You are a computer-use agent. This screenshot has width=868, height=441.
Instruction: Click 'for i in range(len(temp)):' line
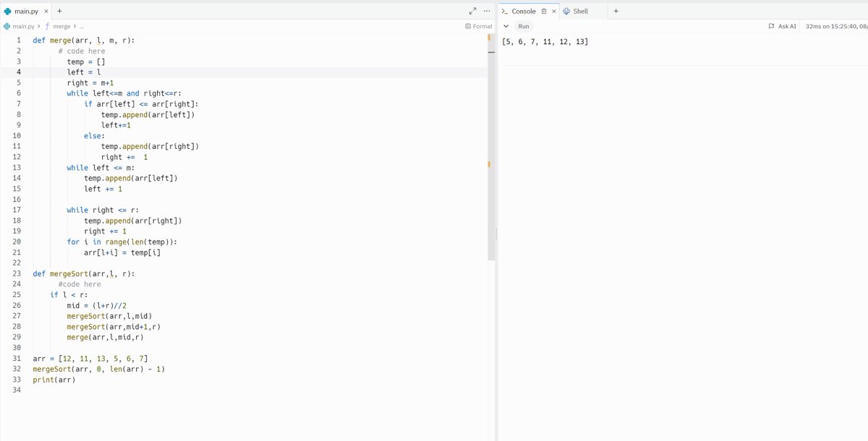(x=122, y=242)
